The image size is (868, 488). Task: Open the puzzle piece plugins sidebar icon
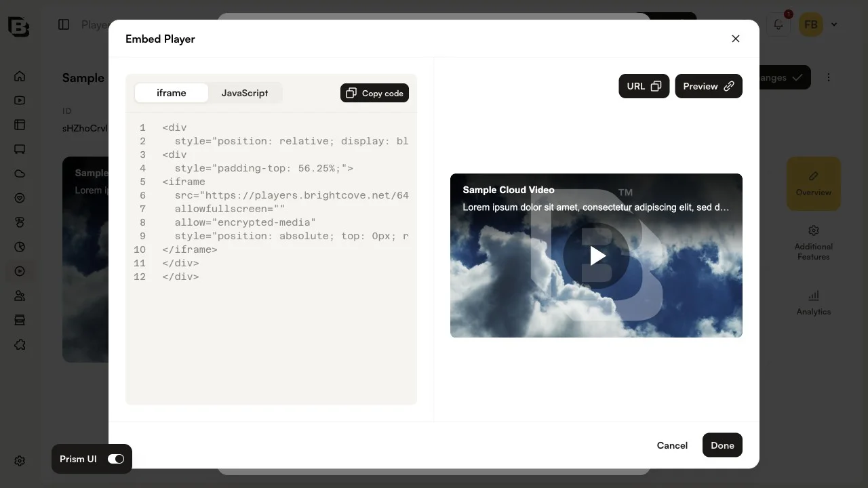pos(20,344)
